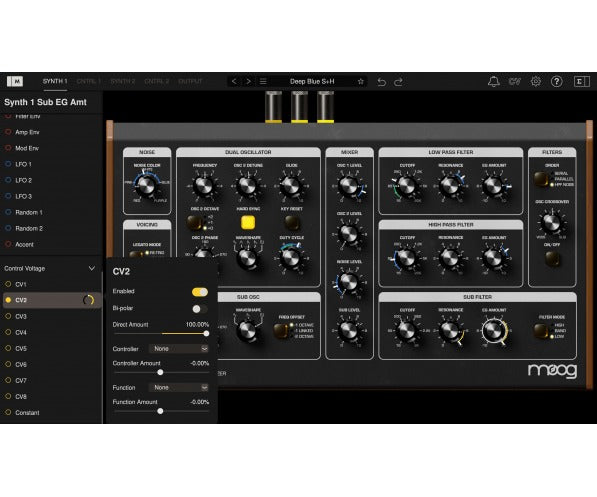Image resolution: width=597 pixels, height=497 pixels.
Task: Click the Low Pass Filter Resonance knob
Action: [450, 185]
